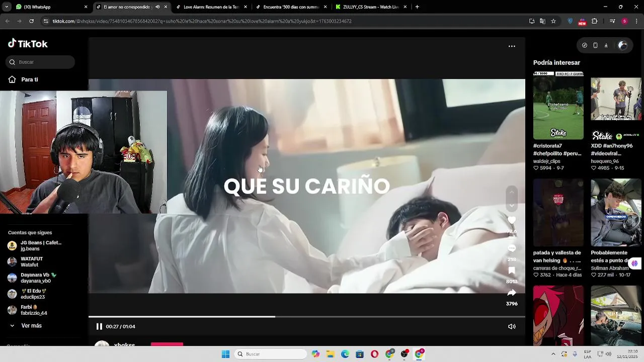Viewport: 644px width, 362px height.
Task: Click the Windows taskbar Buscar search box
Action: (271, 354)
